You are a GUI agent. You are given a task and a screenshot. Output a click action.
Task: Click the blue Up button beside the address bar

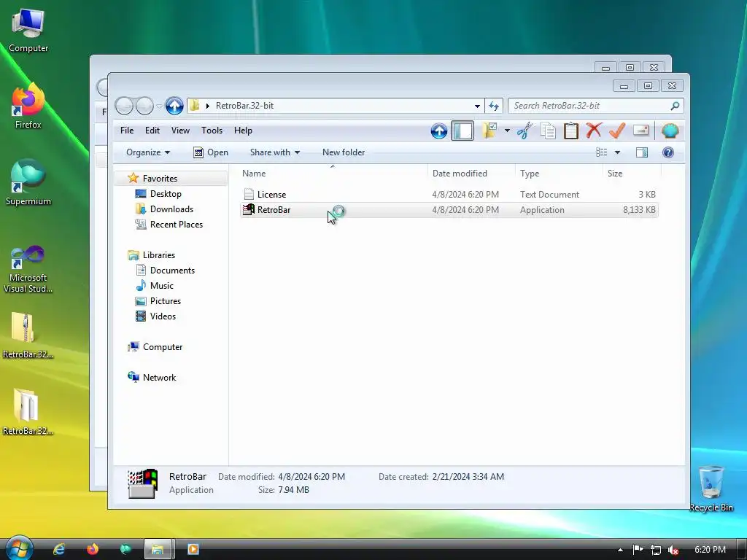[x=174, y=106]
